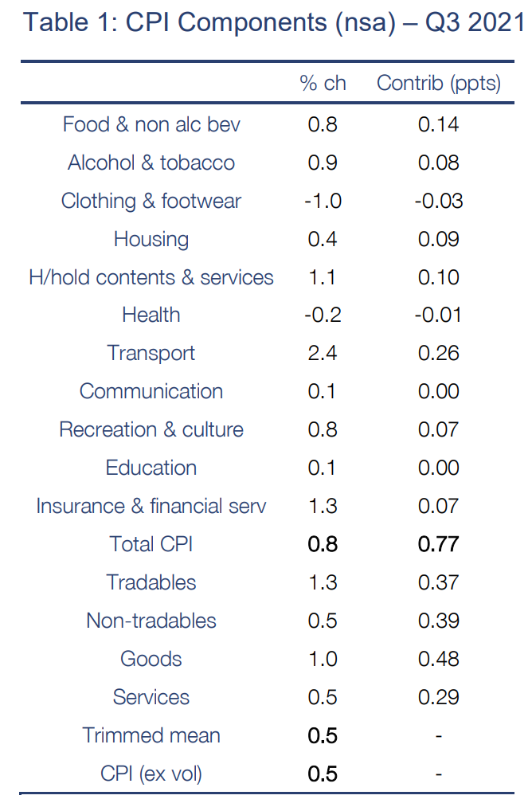
Task: Click the Total CPI contribution value 0.77
Action: [438, 544]
